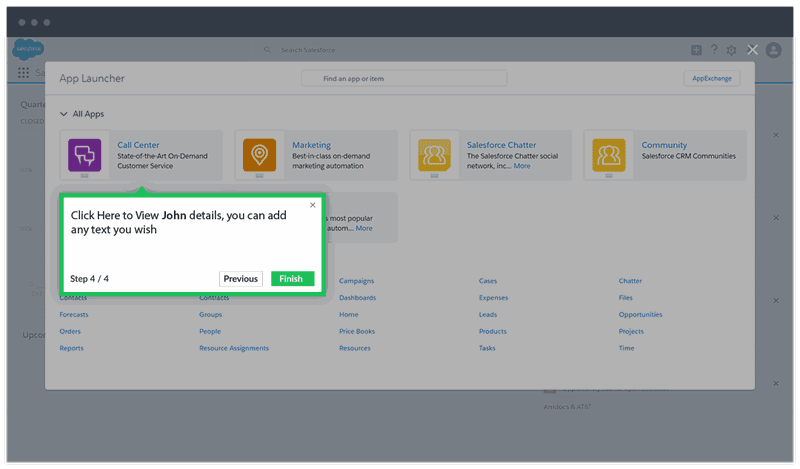Open the Community app icon
Viewport: 800px width, 469px height.
609,155
